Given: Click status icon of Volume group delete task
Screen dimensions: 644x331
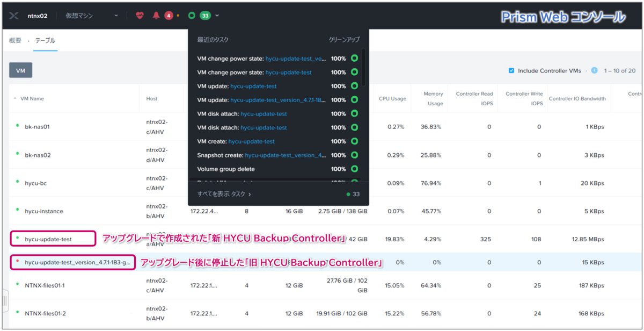Looking at the screenshot, I should coord(354,169).
